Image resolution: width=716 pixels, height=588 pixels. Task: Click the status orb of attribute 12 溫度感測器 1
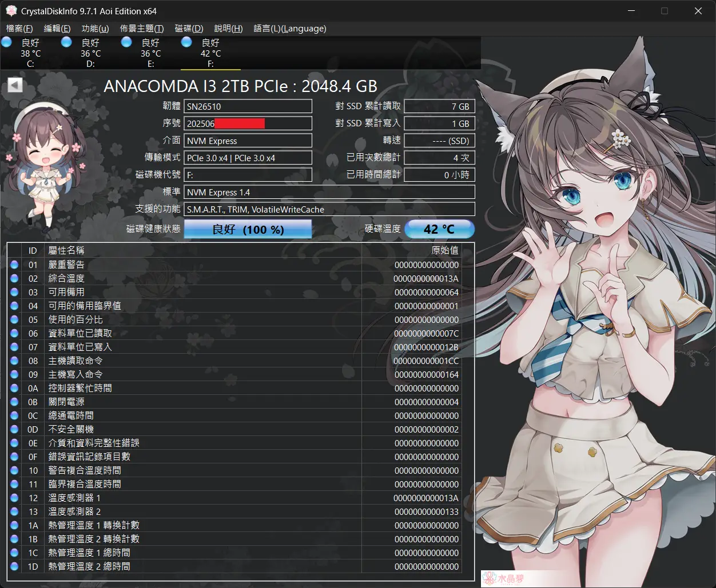tap(14, 498)
